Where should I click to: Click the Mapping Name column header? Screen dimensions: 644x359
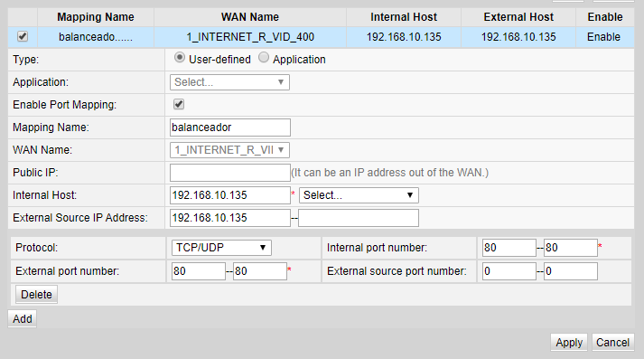[95, 17]
